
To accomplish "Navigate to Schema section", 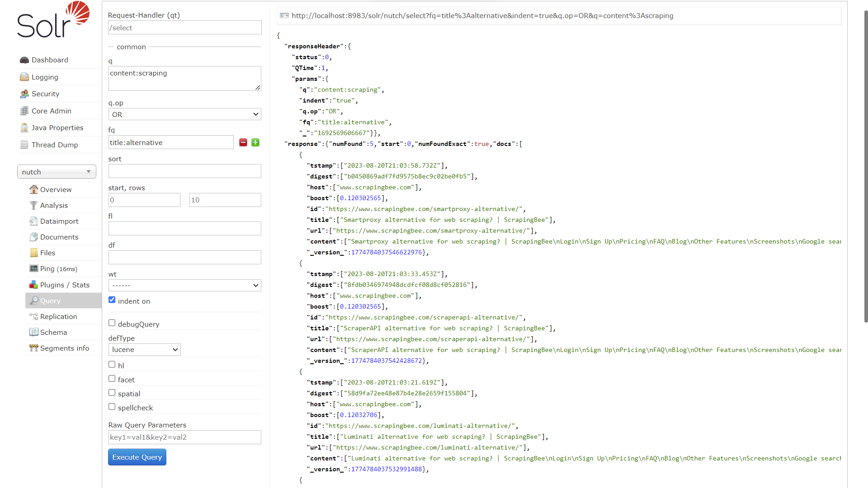I will (x=53, y=332).
